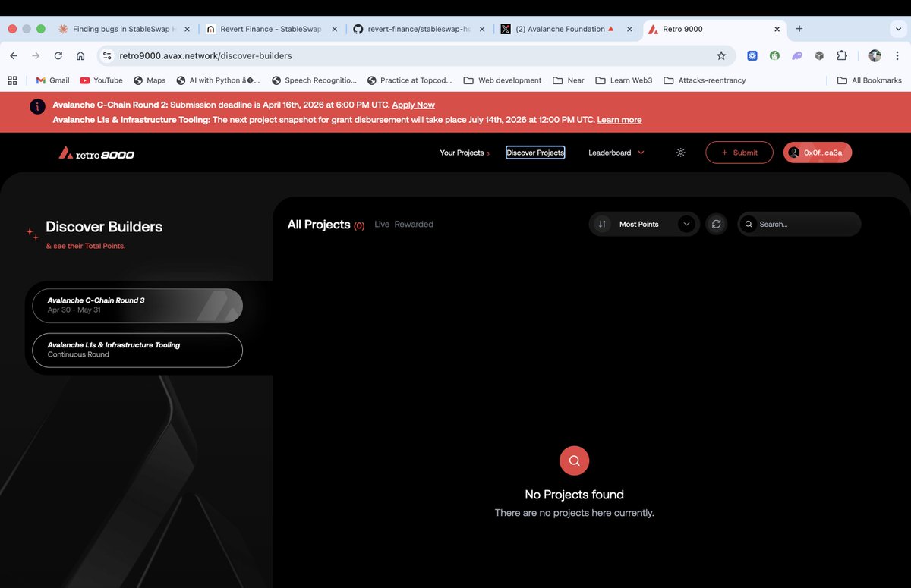Click the Learn more link in banner

619,120
